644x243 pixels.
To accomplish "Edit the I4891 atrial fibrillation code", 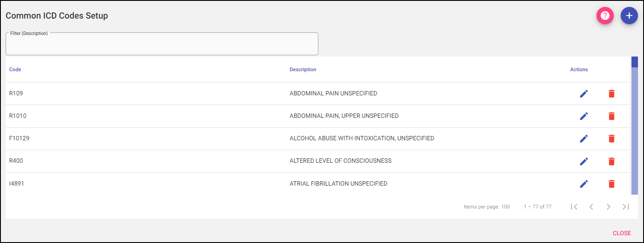I will pyautogui.click(x=584, y=184).
